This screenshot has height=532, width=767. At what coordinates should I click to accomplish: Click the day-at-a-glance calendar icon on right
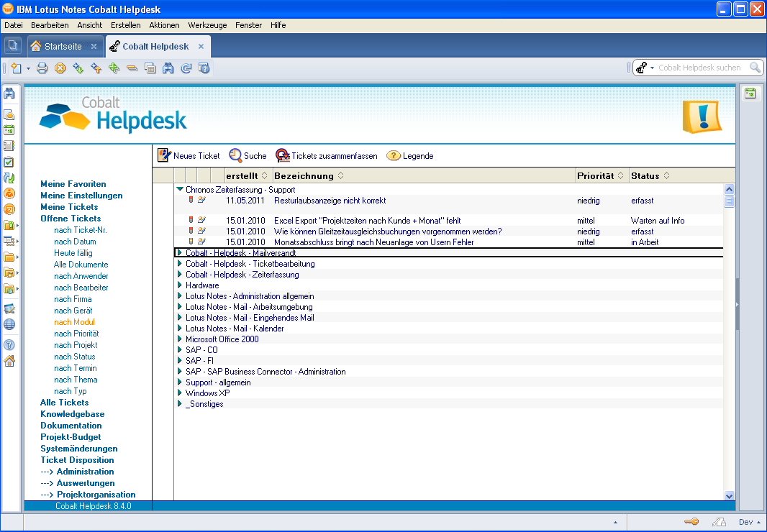(750, 93)
